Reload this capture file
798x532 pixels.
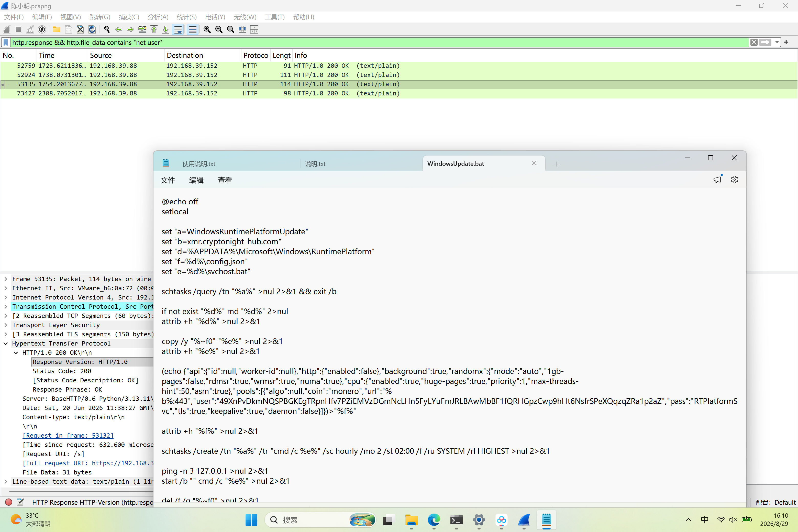coord(92,29)
